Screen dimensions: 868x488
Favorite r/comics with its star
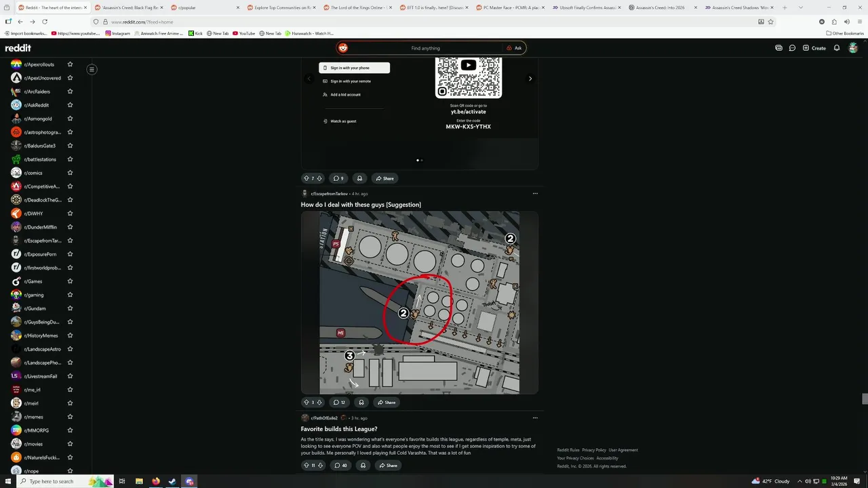tap(70, 173)
